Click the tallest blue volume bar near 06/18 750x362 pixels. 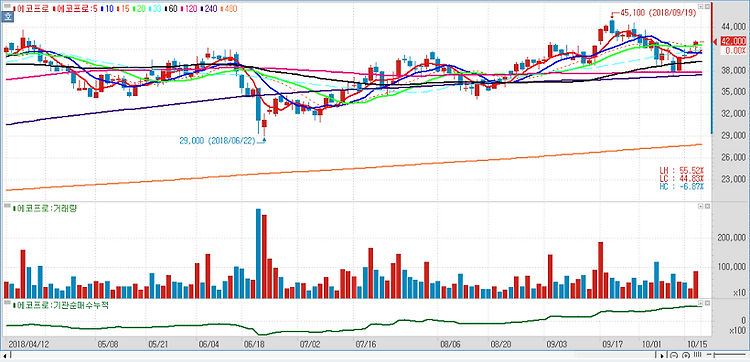point(258,253)
